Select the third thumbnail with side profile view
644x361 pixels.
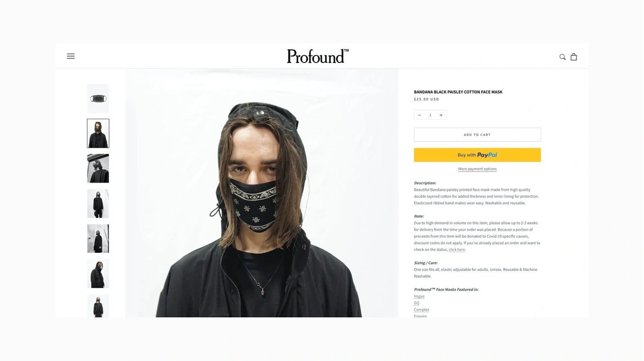coord(98,168)
